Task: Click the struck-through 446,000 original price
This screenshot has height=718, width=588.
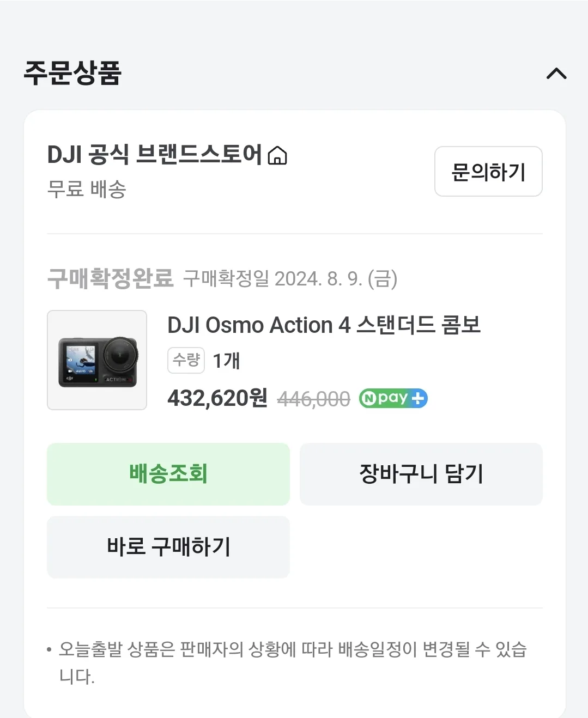Action: (x=314, y=399)
